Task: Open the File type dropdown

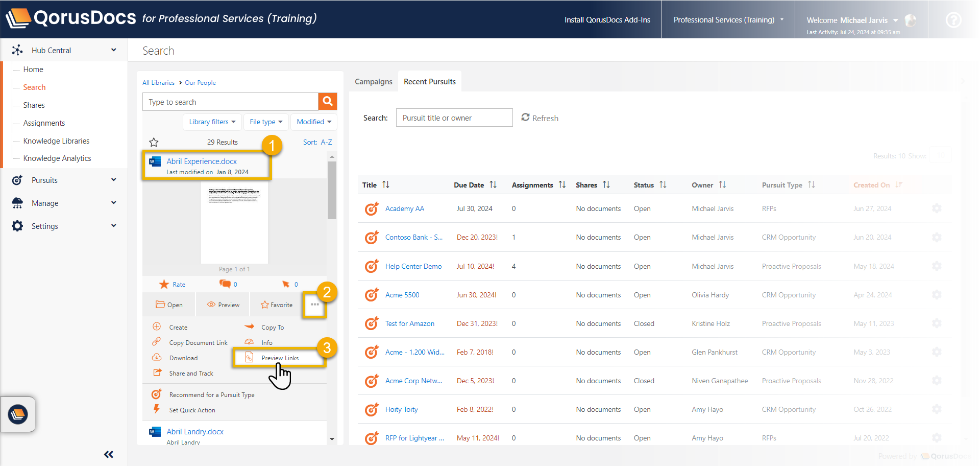Action: pos(266,122)
